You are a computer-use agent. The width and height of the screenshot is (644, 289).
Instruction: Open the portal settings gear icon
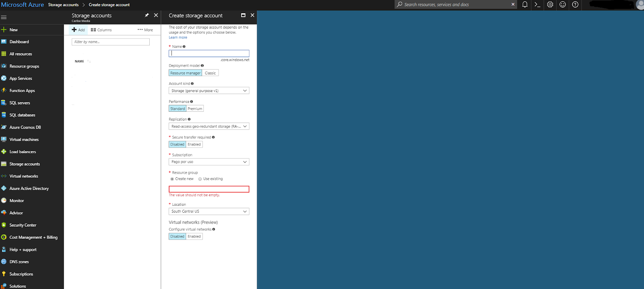(550, 4)
